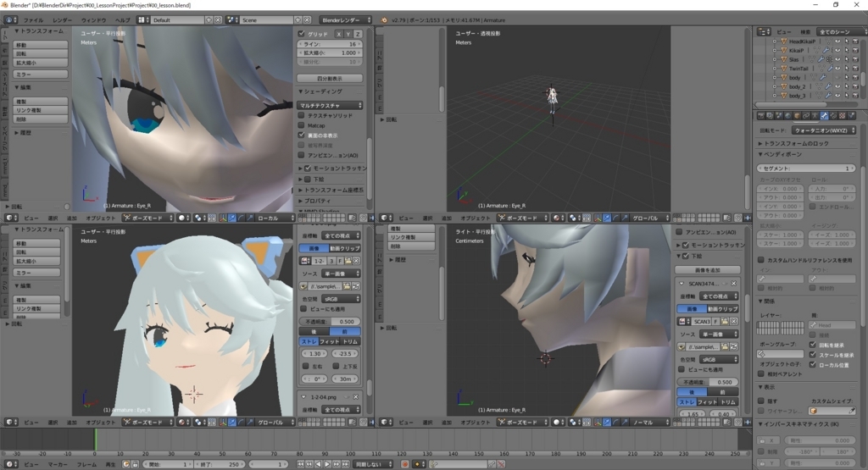Screen dimensions: 868x470
Task: Jump to timeline start frame icon
Action: pos(301,464)
